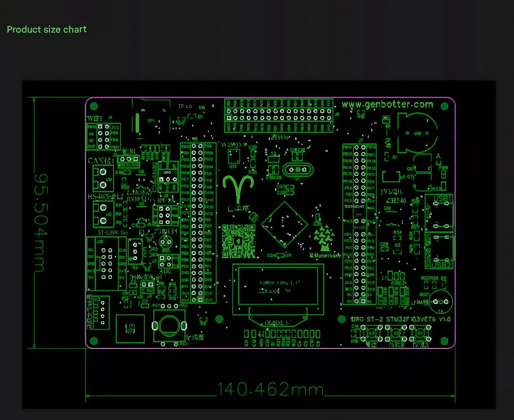Click the OLED display rectangle outline
Screen dimensions: 514x420
pos(278,289)
